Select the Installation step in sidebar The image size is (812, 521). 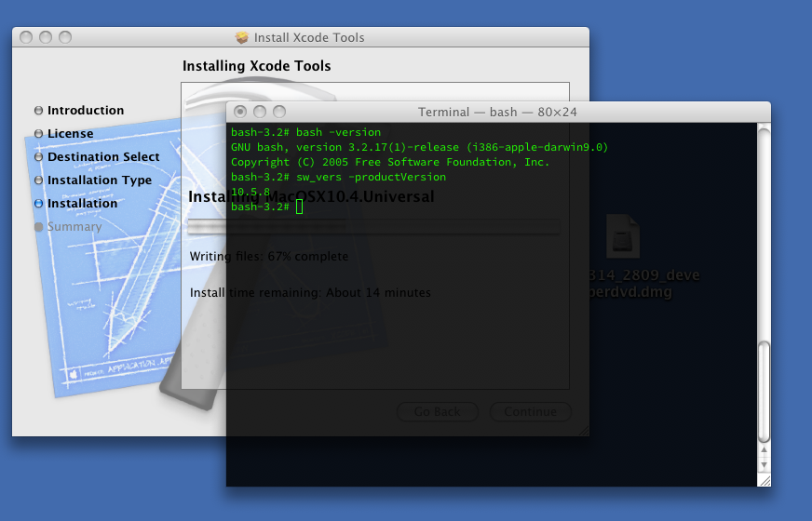tap(76, 204)
